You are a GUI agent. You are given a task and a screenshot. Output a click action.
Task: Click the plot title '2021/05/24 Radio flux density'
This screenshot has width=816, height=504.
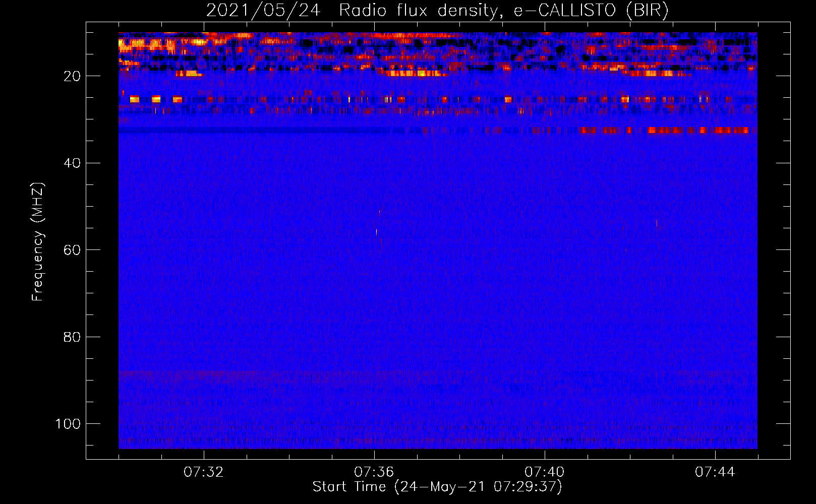click(437, 10)
